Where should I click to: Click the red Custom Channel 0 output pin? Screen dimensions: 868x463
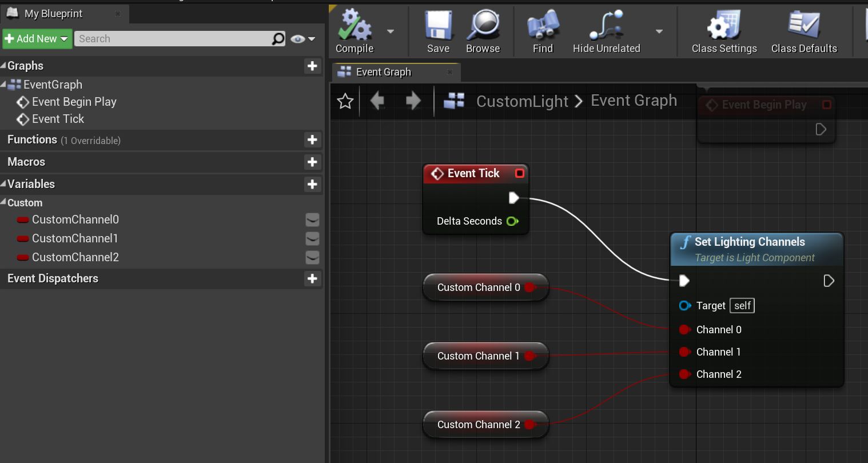(529, 288)
